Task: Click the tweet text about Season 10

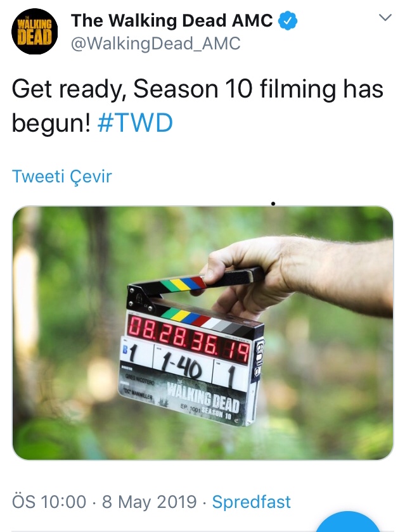Action: [198, 106]
